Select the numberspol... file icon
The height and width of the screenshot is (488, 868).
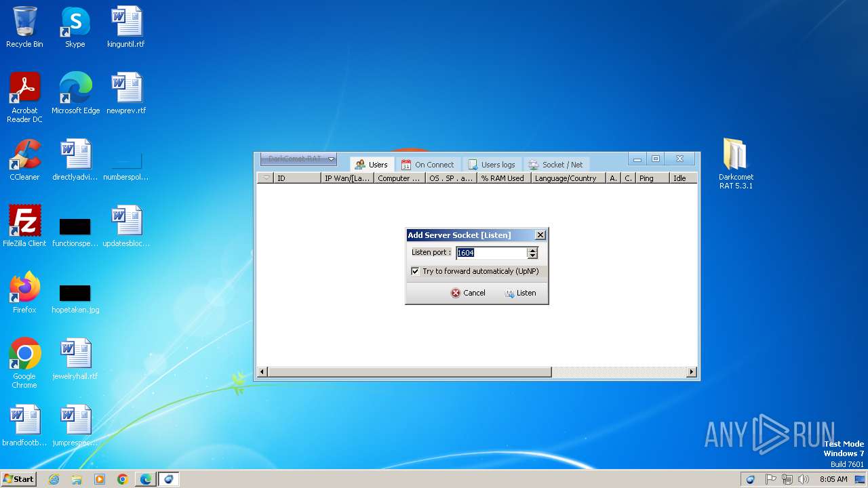coord(126,167)
